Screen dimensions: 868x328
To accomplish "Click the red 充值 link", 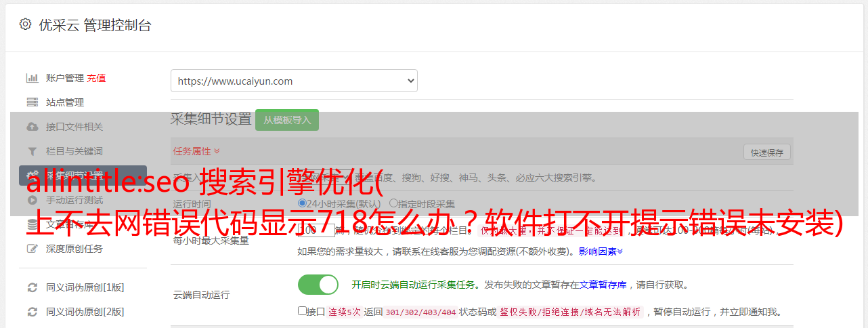I will click(x=96, y=78).
